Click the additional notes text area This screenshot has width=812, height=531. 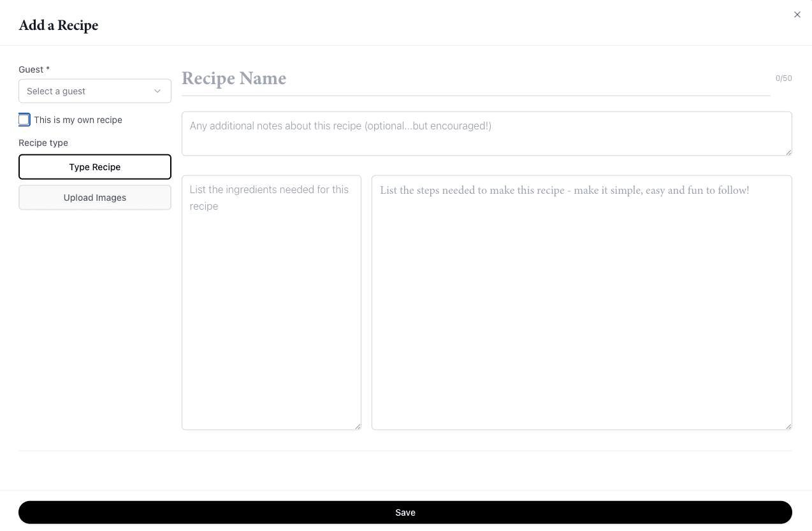click(x=486, y=133)
